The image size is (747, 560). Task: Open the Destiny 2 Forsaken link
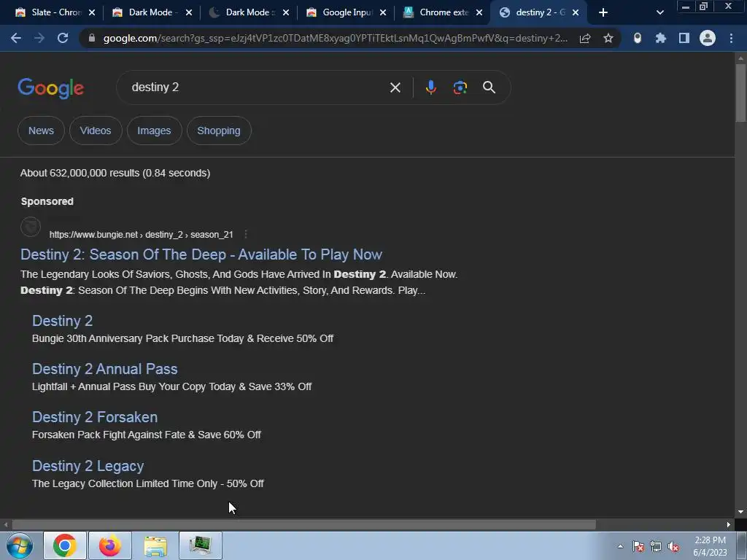click(x=95, y=416)
